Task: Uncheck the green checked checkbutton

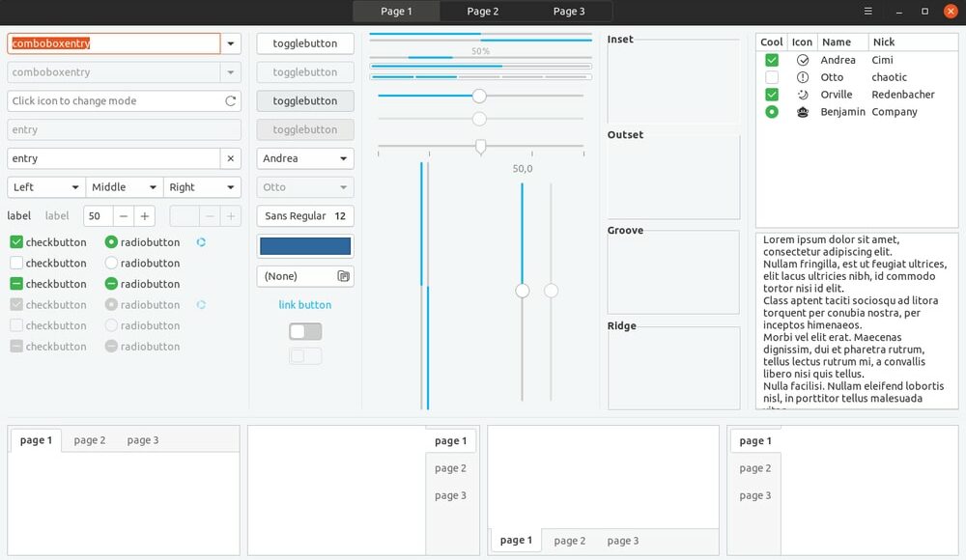Action: (x=16, y=242)
